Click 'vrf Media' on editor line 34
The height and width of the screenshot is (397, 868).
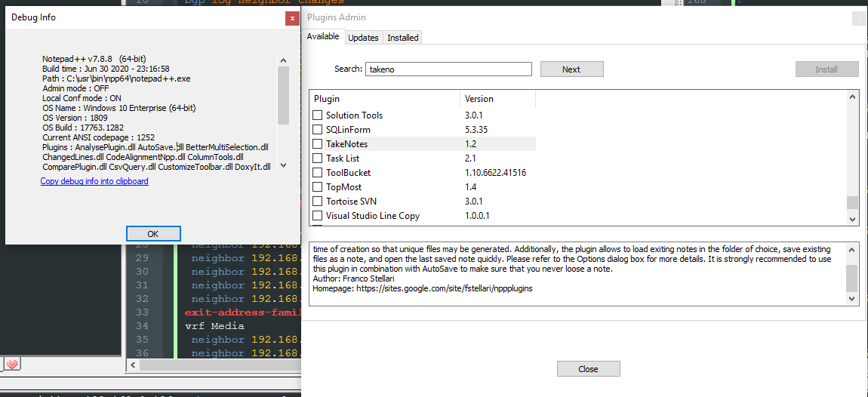tap(214, 325)
